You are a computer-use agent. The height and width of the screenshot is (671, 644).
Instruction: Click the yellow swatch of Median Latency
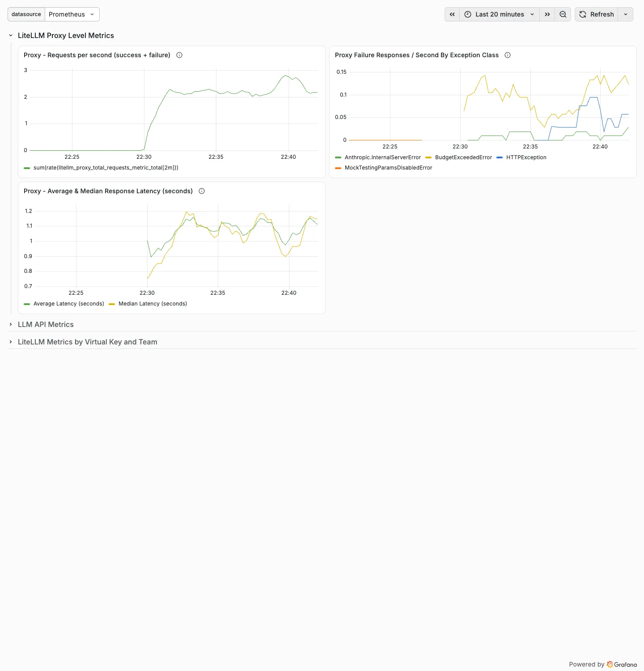click(112, 304)
